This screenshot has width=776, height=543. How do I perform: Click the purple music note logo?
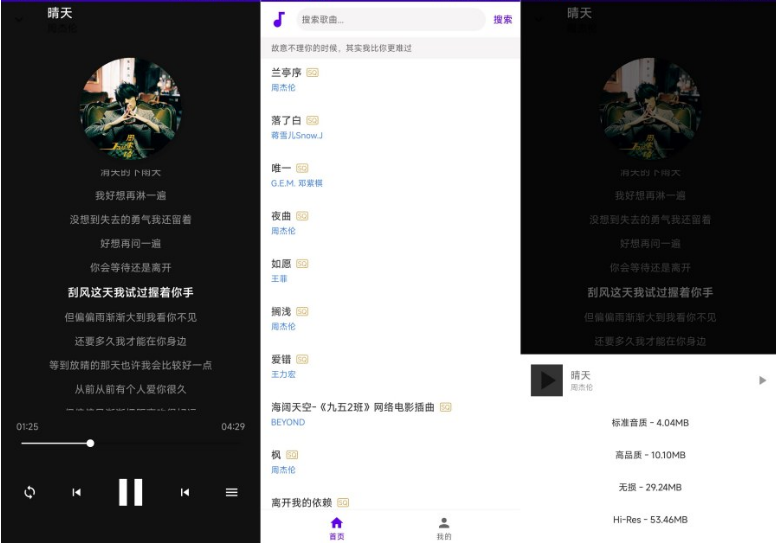[279, 20]
